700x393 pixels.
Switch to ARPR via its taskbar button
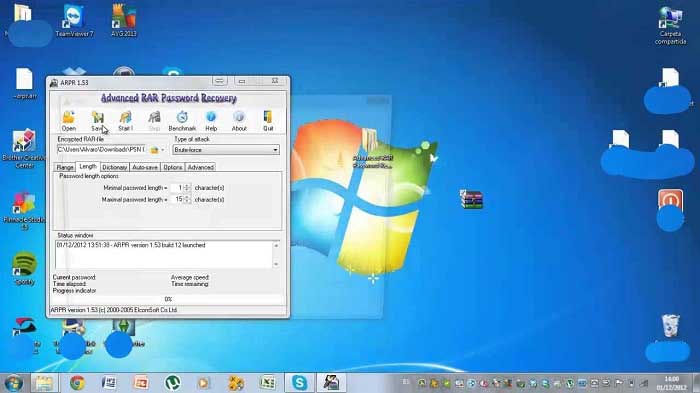[x=331, y=383]
